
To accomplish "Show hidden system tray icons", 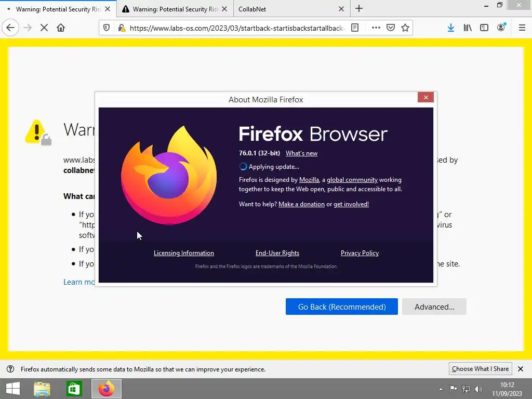I will 441,389.
